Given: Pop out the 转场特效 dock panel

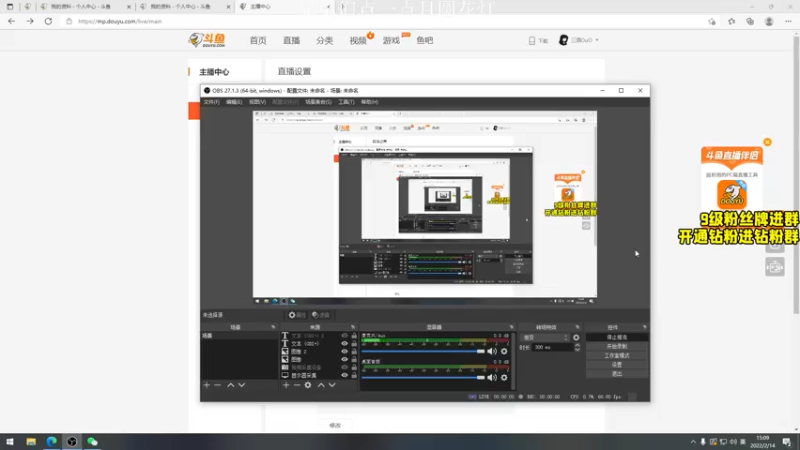Looking at the screenshot, I should click(577, 327).
